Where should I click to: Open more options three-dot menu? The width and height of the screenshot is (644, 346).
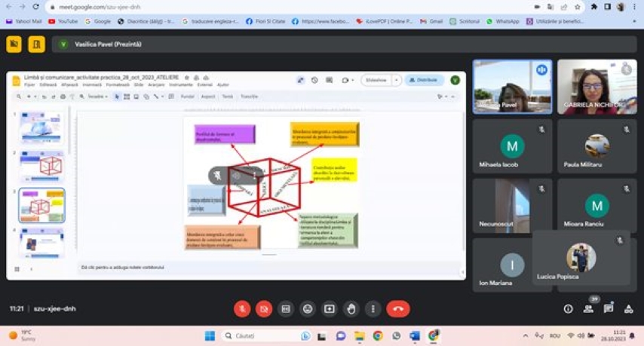[x=373, y=308]
